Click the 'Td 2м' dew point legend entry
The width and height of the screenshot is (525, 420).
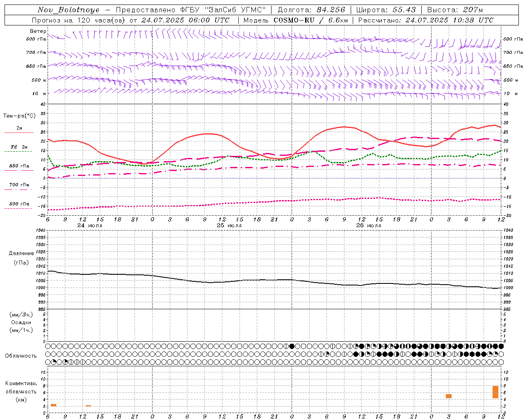[x=19, y=147]
